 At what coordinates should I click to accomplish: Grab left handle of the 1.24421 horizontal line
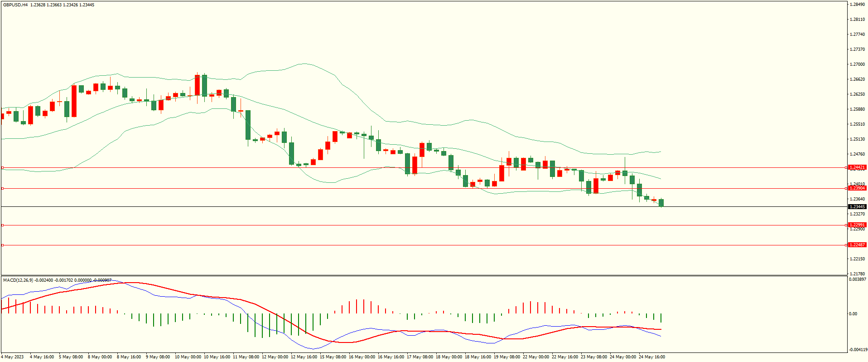click(2, 168)
